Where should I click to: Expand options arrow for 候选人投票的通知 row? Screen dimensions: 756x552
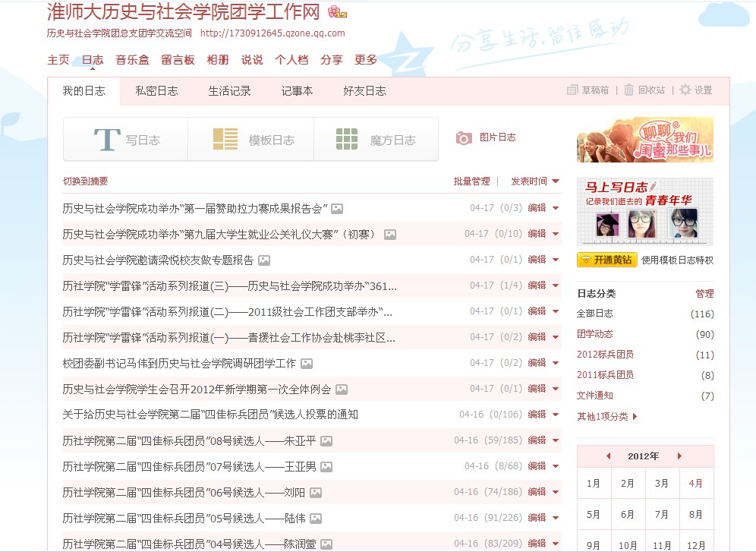(x=556, y=415)
